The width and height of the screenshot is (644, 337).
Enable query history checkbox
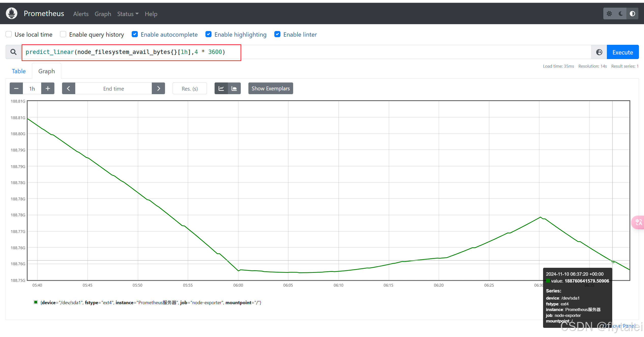[63, 34]
